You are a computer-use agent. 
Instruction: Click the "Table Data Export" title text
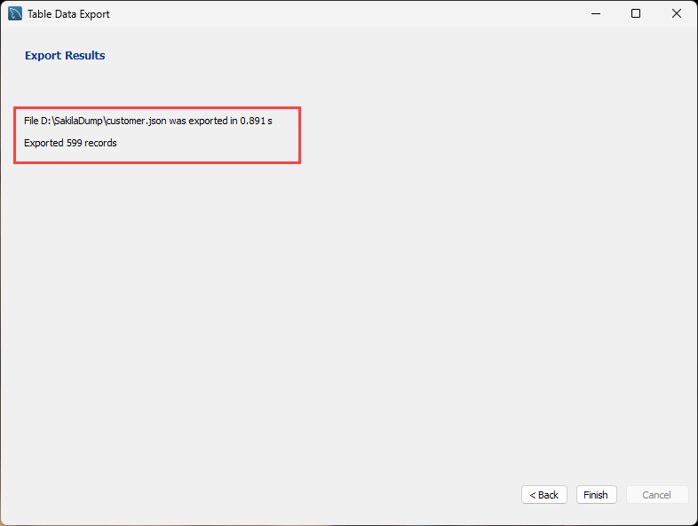coord(69,15)
